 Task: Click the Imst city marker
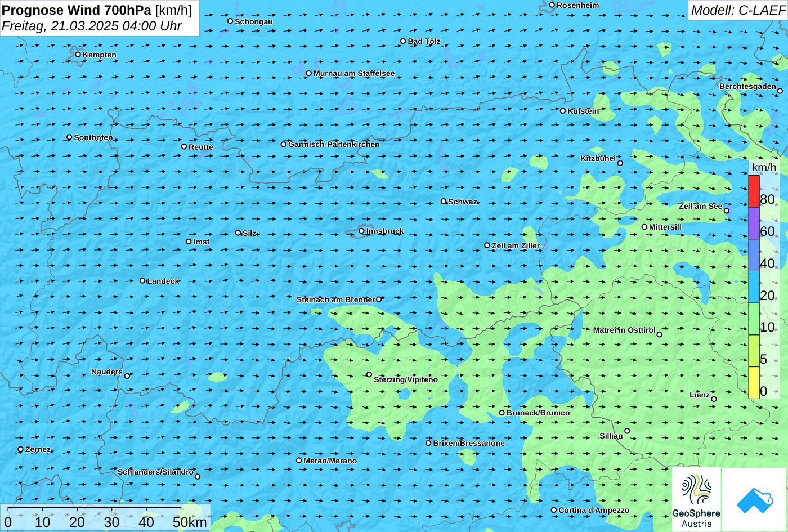pos(189,242)
